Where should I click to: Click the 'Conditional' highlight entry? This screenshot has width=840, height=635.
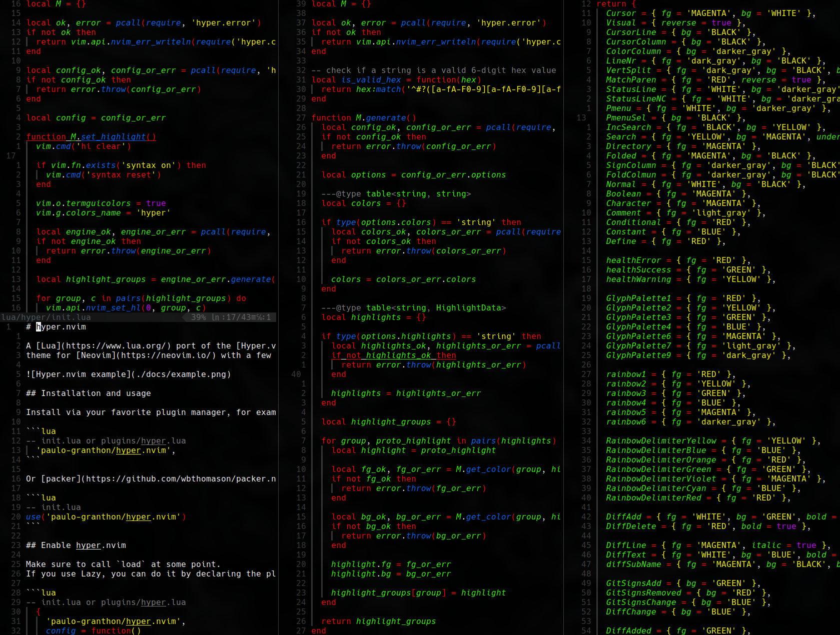point(678,222)
